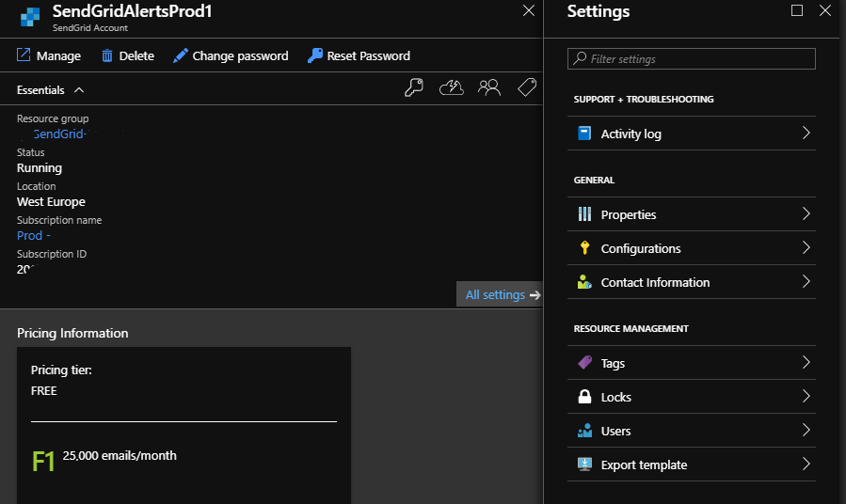The height and width of the screenshot is (504, 846).
Task: Expand Users chevron arrow in Settings
Action: [x=806, y=430]
